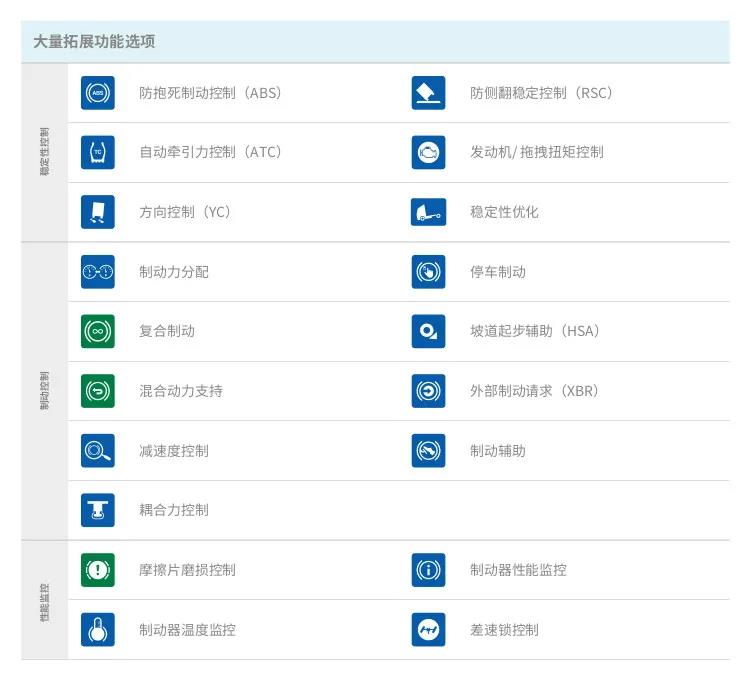Select the 制动控制 category sidebar

pyautogui.click(x=45, y=391)
